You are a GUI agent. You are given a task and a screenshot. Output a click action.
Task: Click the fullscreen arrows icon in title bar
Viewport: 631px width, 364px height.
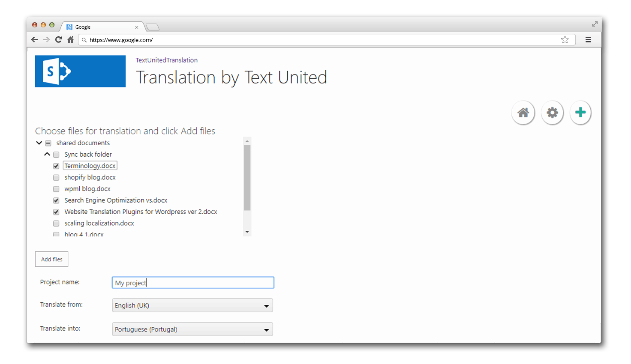tap(595, 24)
